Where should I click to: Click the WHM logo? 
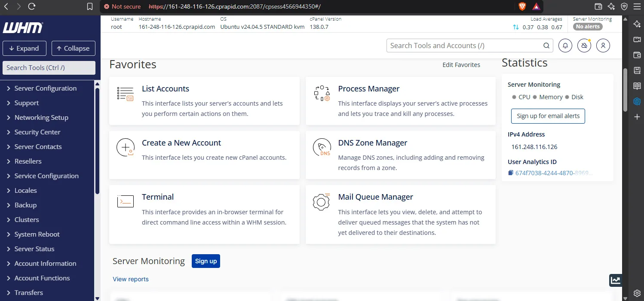coord(23,27)
